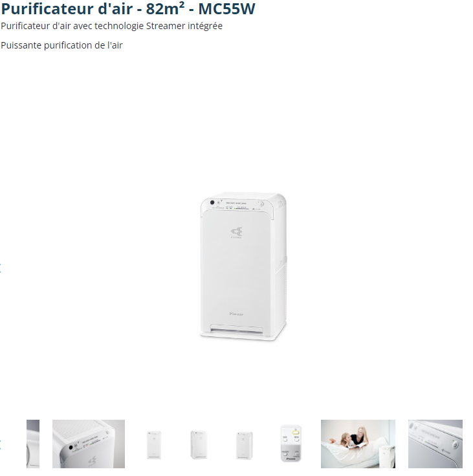Click the previous arrow beside the main product image
This screenshot has width=473, height=476.
pos(1,268)
